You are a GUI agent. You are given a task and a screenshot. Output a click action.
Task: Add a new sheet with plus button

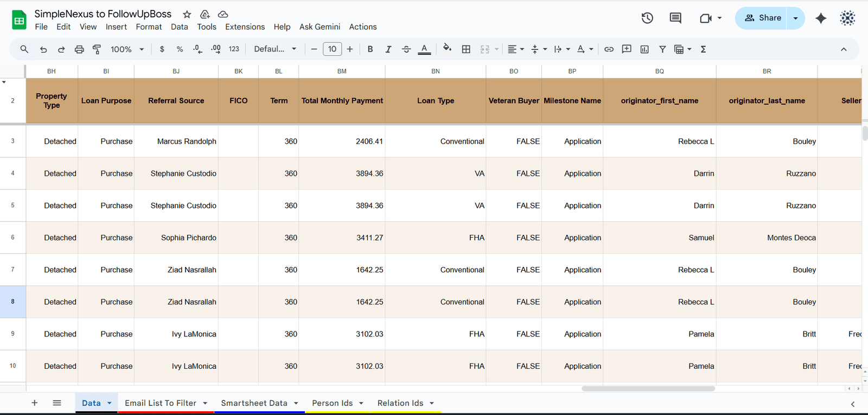click(x=35, y=403)
